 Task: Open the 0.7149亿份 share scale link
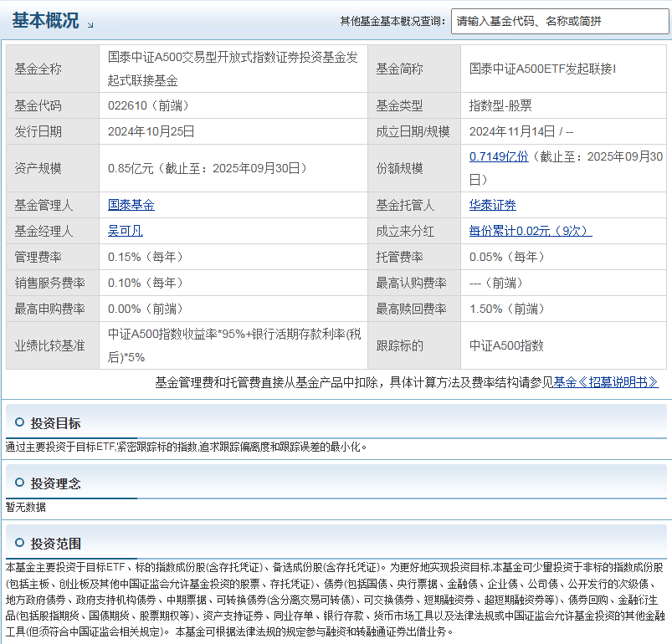click(499, 156)
